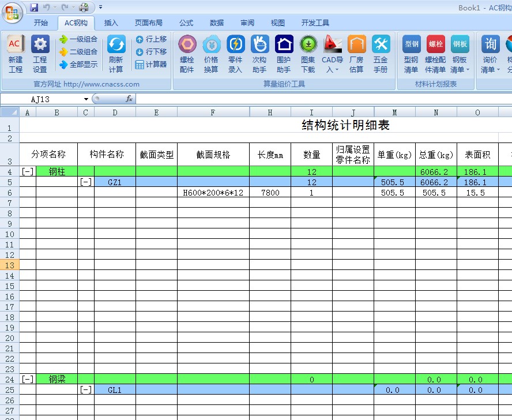Click the official website link cnacss.com
512x420 pixels.
(x=101, y=84)
